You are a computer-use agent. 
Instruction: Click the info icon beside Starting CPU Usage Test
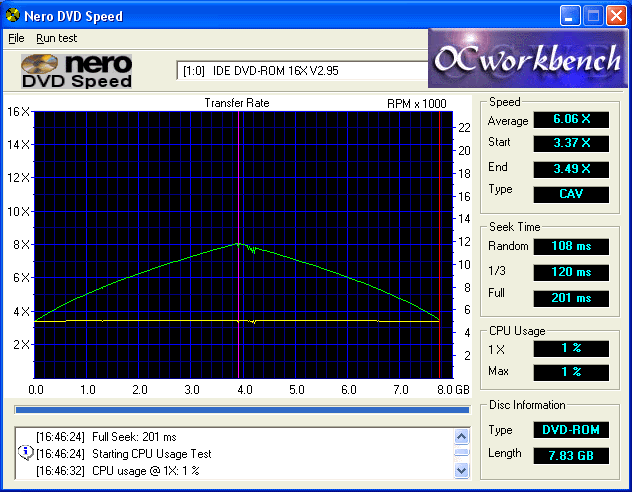coord(26,453)
